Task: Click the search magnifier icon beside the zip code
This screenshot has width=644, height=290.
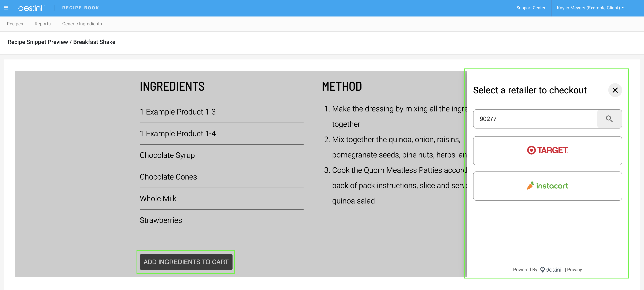Action: click(609, 119)
